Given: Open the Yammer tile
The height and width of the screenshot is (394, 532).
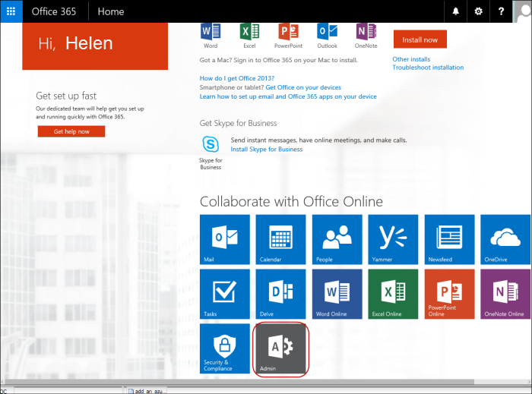Looking at the screenshot, I should [393, 239].
